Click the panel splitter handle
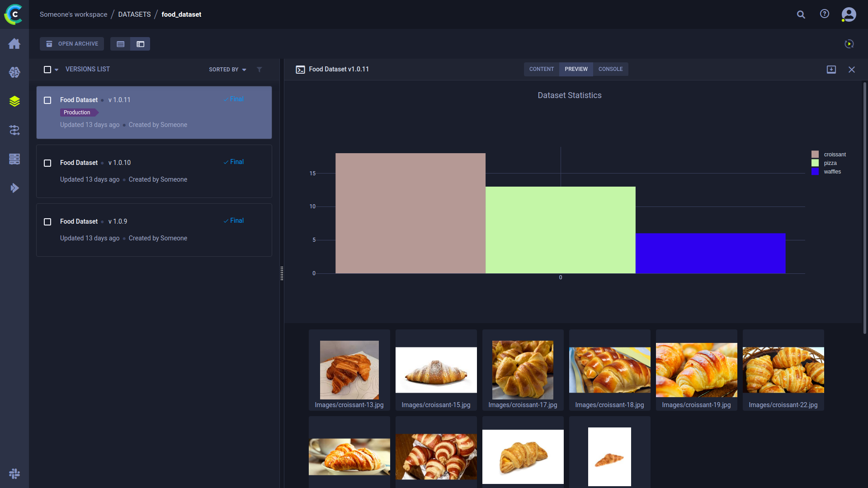 coord(282,273)
